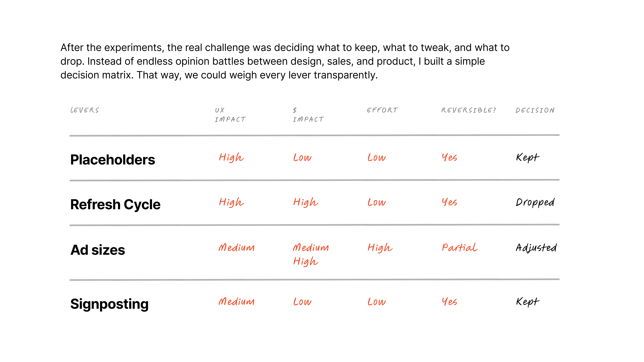The height and width of the screenshot is (362, 644).
Task: Select the Signposting row label
Action: point(109,304)
